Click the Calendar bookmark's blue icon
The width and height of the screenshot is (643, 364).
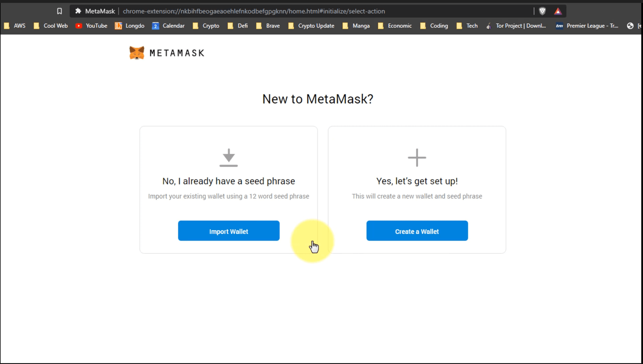click(156, 26)
